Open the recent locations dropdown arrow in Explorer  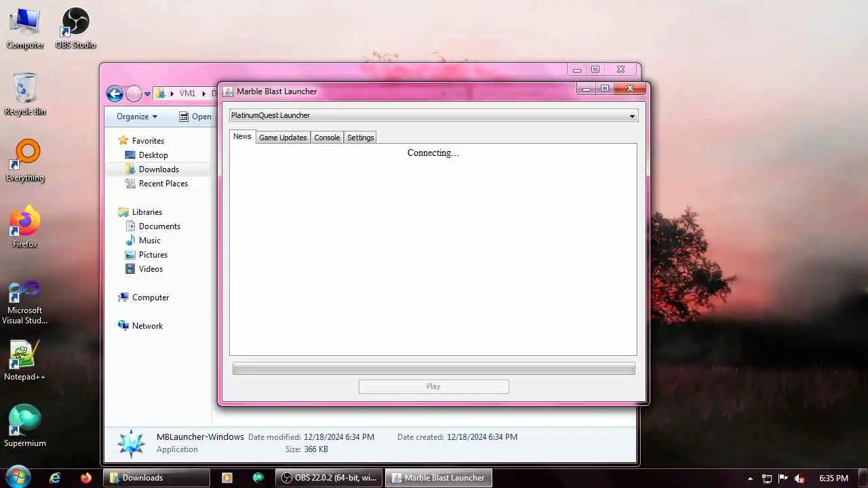[x=147, y=94]
